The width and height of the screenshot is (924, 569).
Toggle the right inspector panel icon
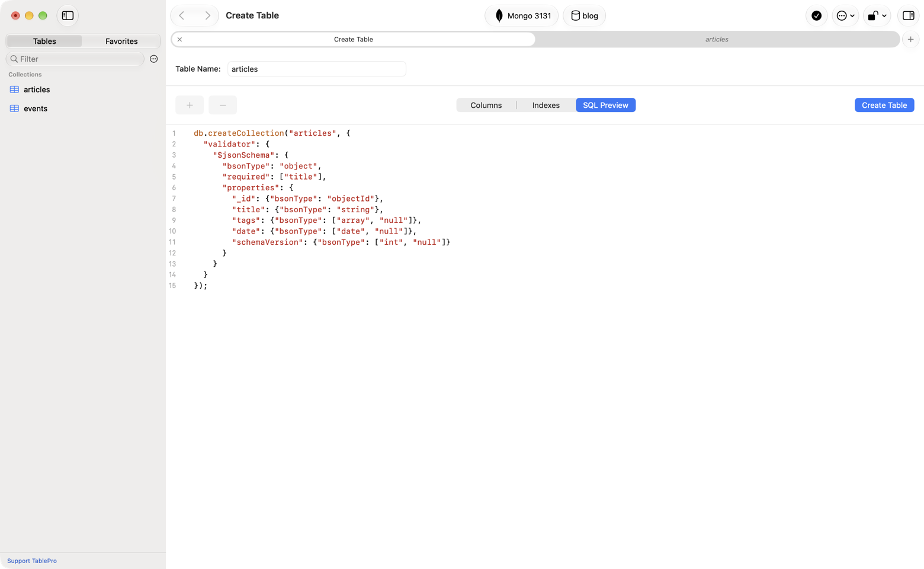908,15
